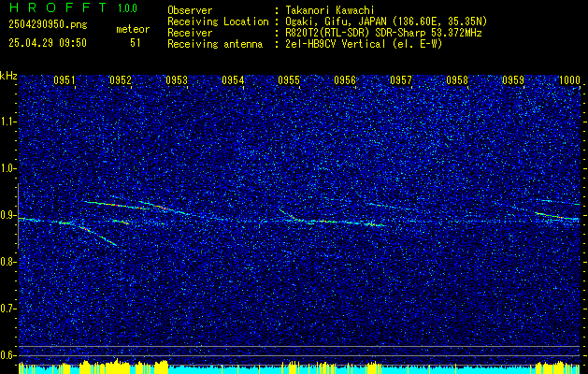This screenshot has height=374, width=588.
Task: Click the 0956 time marker
Action: (x=345, y=80)
